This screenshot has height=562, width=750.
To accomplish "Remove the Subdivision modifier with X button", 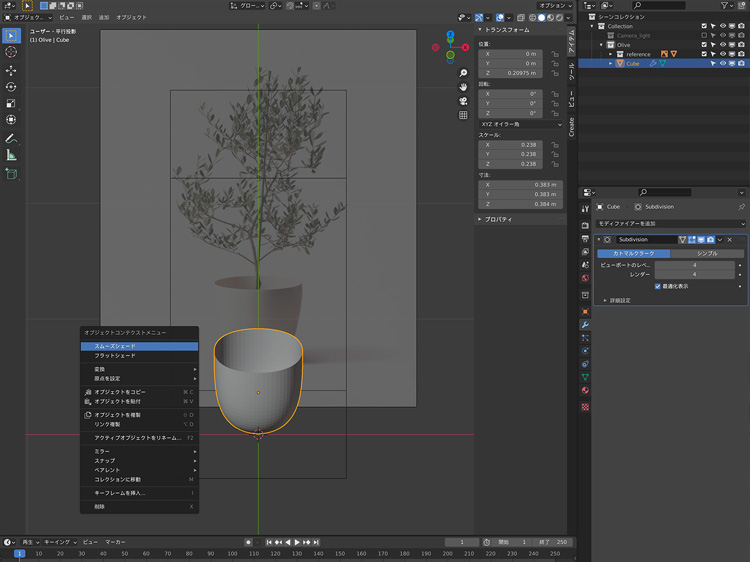I will pos(730,240).
